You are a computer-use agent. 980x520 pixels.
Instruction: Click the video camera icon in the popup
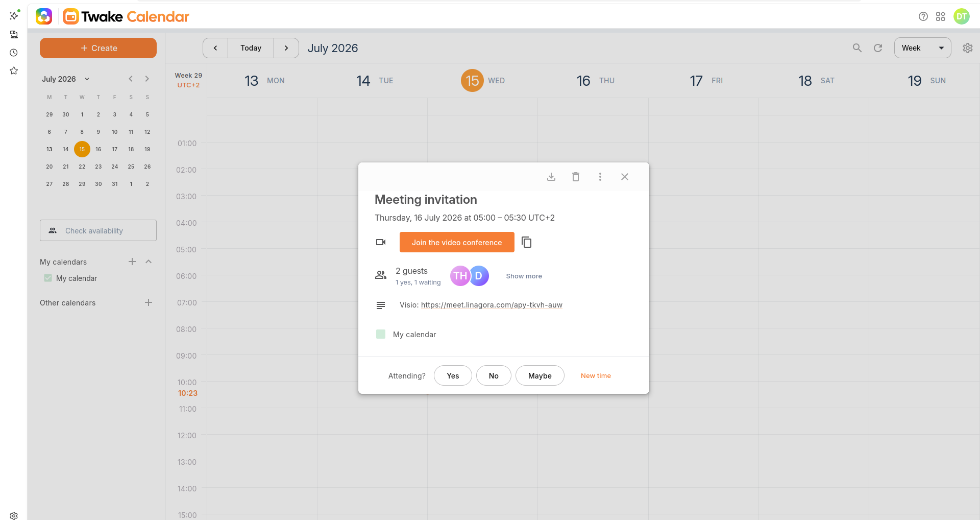pyautogui.click(x=381, y=242)
